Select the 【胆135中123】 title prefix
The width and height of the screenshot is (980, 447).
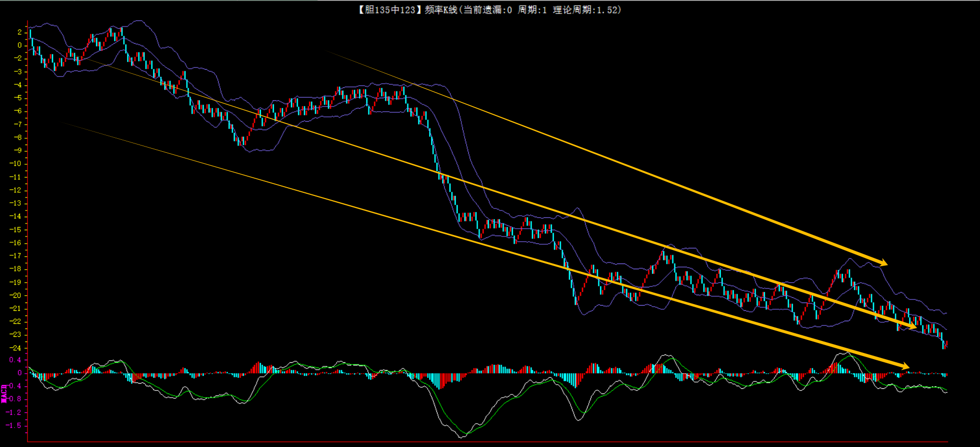tap(387, 10)
